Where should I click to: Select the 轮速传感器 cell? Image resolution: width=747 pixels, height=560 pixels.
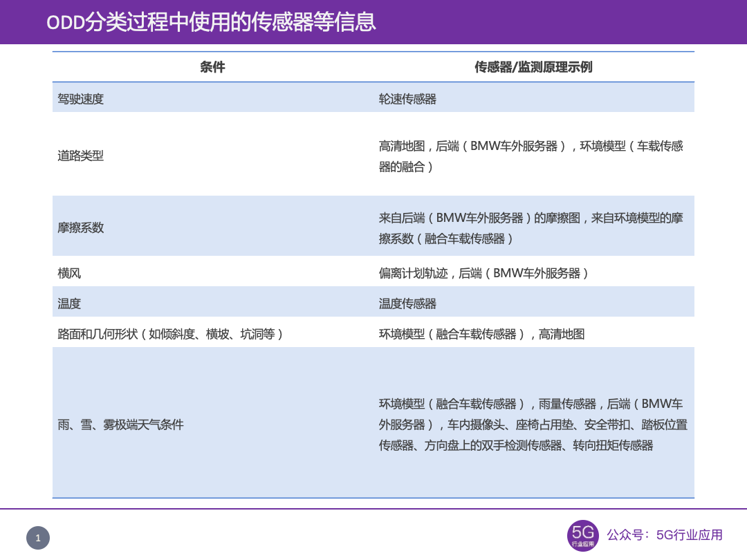533,99
